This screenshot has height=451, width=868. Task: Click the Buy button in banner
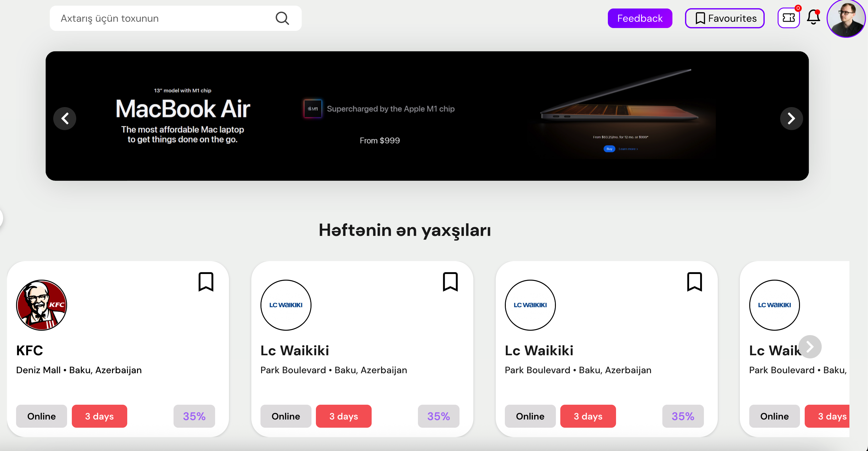coord(609,149)
